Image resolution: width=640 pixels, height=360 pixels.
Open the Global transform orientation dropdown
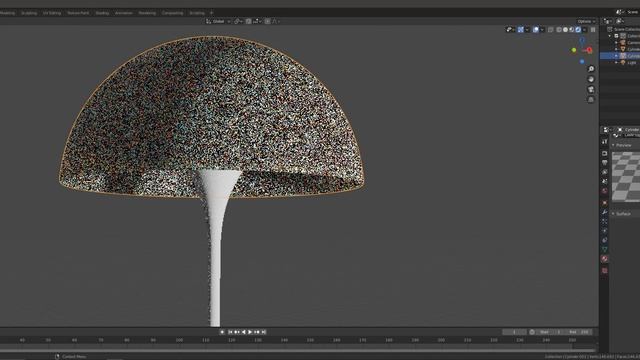tap(218, 21)
